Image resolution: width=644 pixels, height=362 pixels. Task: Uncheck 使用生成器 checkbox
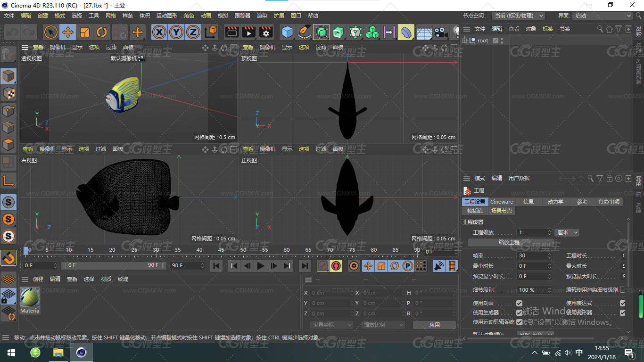click(x=519, y=313)
